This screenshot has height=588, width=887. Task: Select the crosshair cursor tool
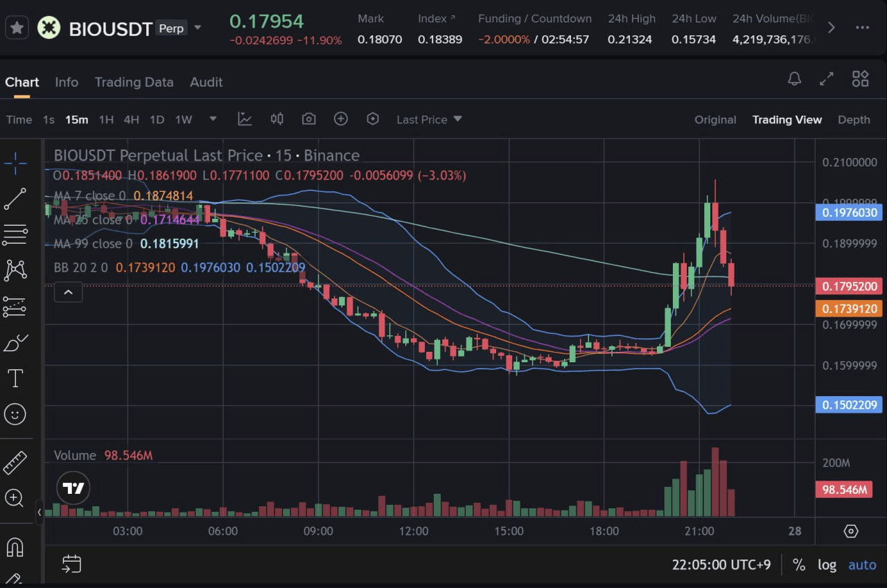tap(15, 163)
